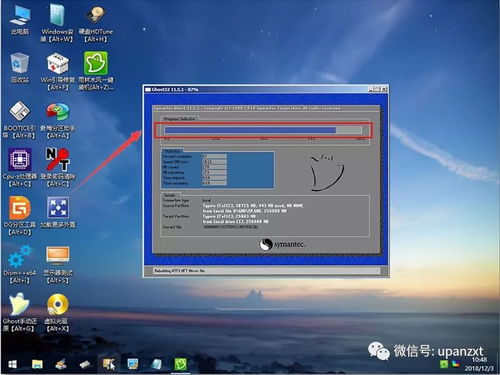This screenshot has height=375, width=500.
Task: Open 傲梅分区助手 [Alt+A] icon
Action: (57, 120)
